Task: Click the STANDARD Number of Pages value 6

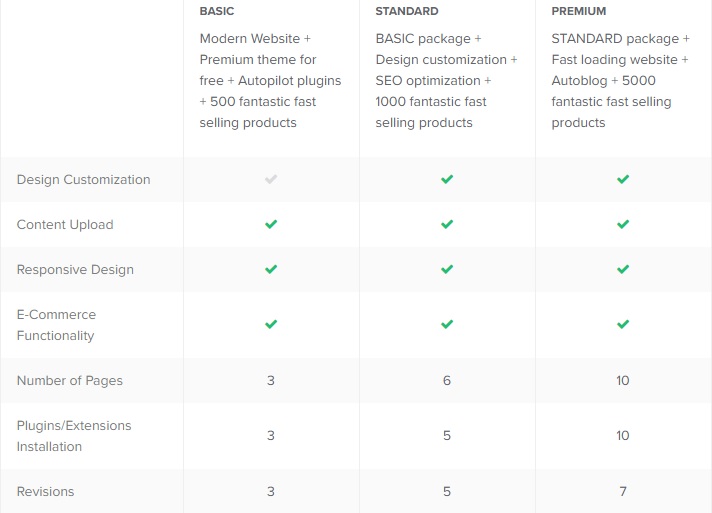Action: pos(447,381)
